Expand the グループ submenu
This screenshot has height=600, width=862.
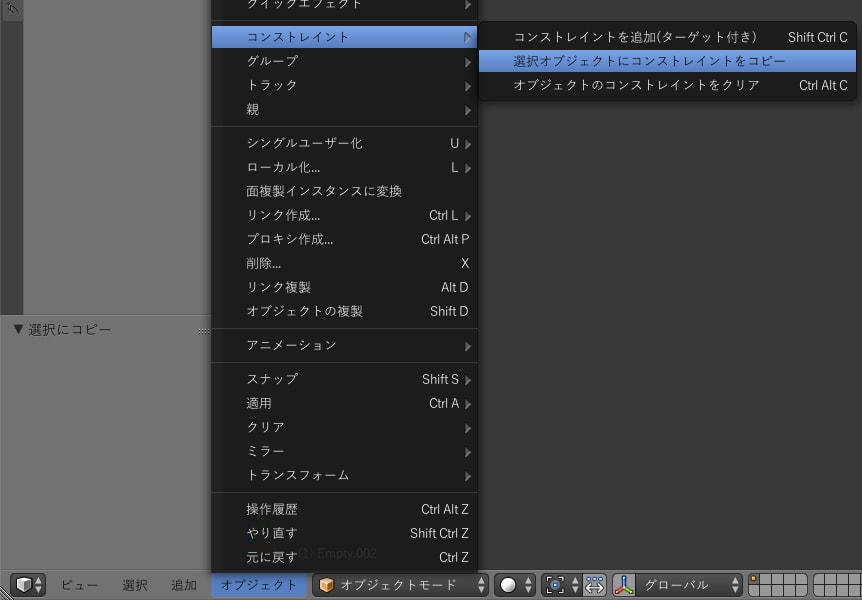click(345, 61)
